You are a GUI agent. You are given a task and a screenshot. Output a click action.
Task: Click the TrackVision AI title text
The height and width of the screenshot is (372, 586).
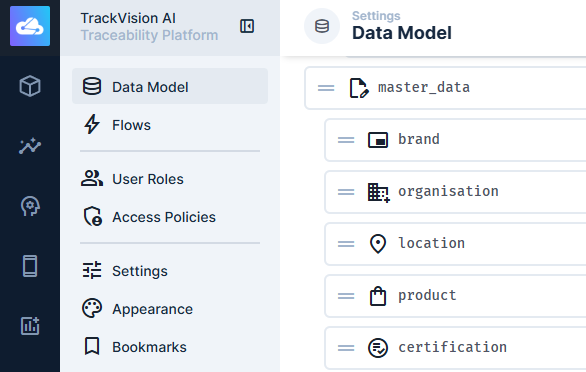[x=128, y=18]
